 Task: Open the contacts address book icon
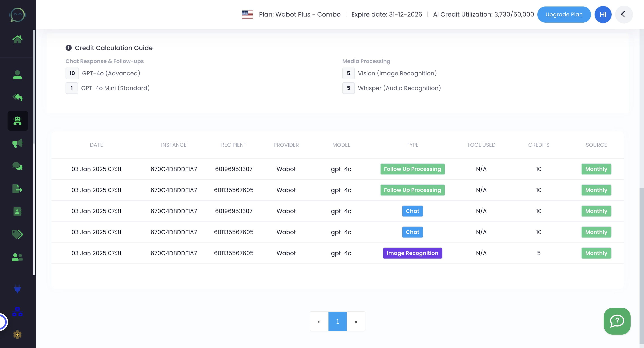point(17,212)
